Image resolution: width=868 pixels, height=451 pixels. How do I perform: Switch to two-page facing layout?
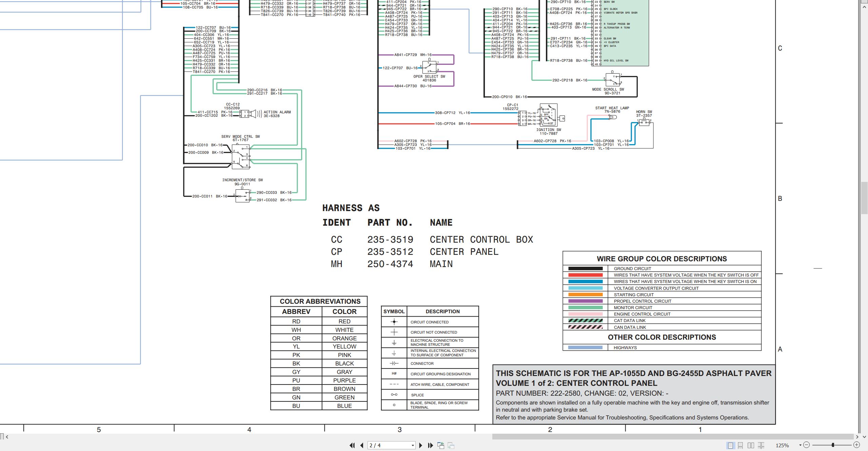751,445
